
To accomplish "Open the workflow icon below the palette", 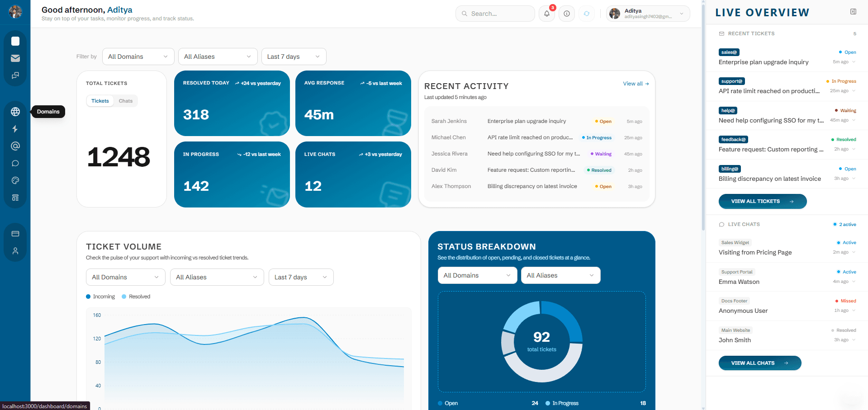I will click(15, 198).
